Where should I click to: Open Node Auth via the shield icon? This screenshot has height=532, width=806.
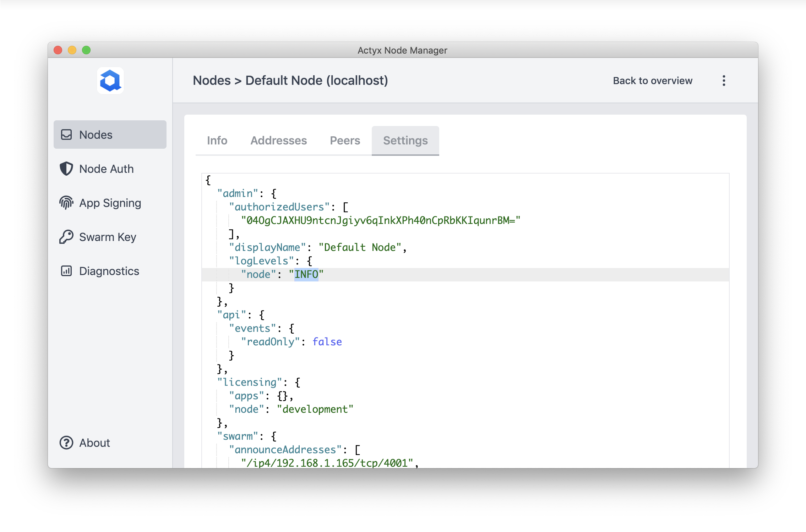point(66,169)
